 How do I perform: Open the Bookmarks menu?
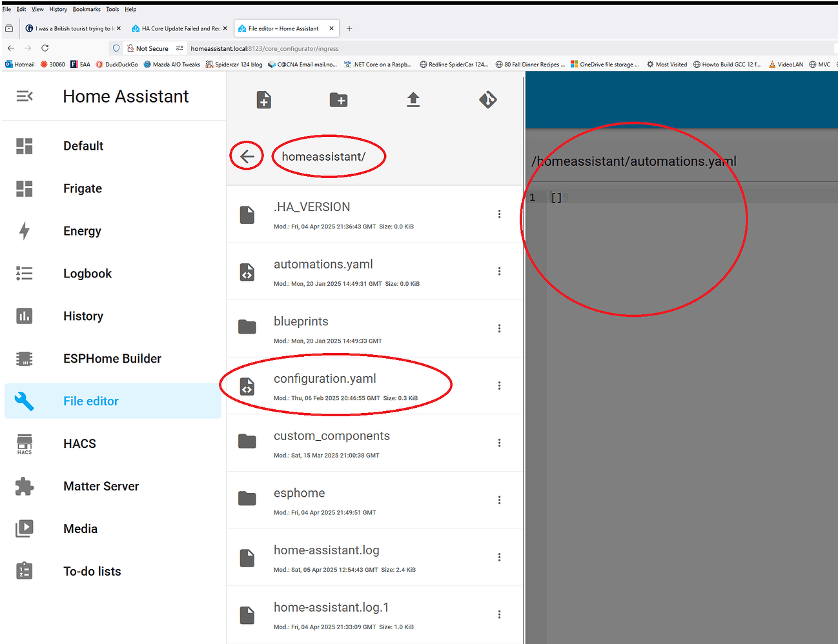point(86,9)
